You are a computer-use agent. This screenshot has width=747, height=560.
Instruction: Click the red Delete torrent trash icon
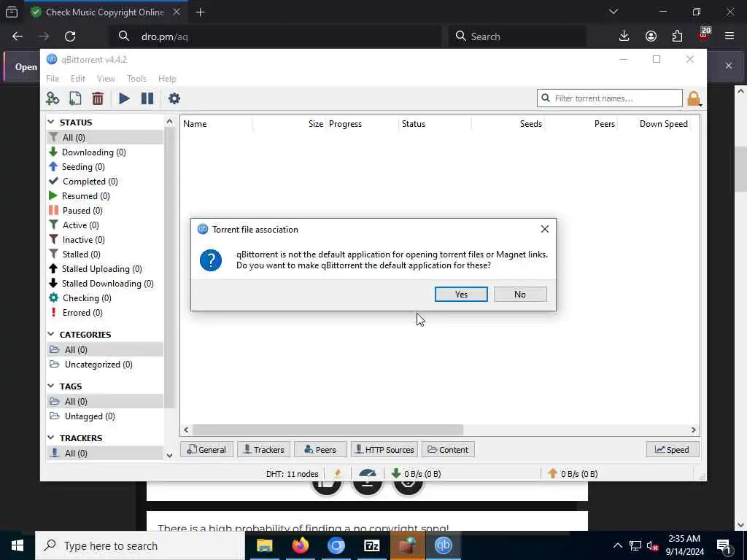tap(98, 98)
